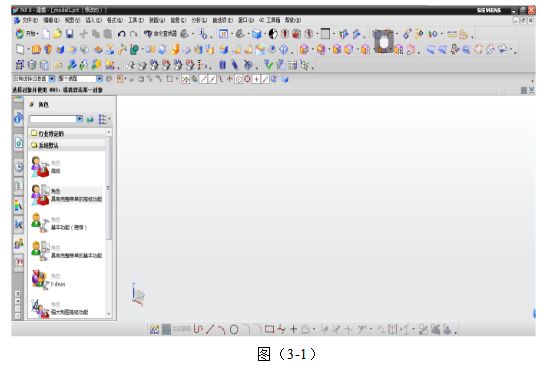Image resolution: width=550 pixels, height=365 pixels.
Task: Toggle the Control Point snap option
Action: pos(221,79)
